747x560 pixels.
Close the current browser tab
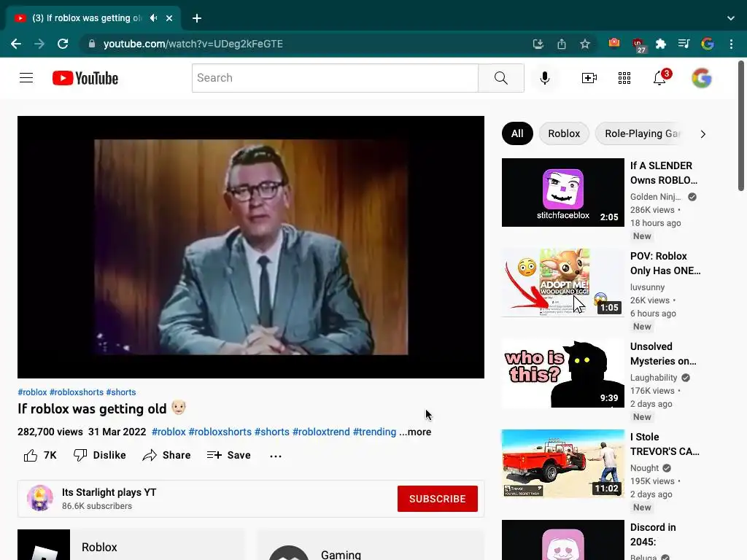click(169, 18)
